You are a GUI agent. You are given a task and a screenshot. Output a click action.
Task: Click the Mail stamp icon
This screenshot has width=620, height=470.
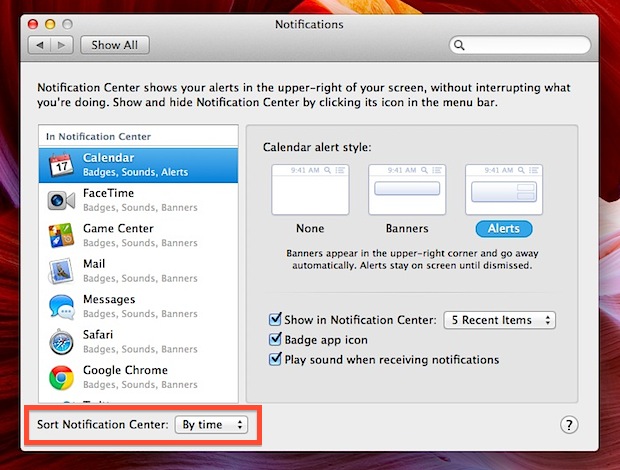click(x=61, y=271)
